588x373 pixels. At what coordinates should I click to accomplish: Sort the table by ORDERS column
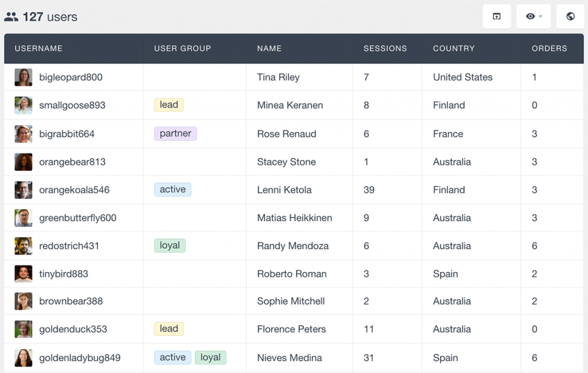pyautogui.click(x=550, y=49)
